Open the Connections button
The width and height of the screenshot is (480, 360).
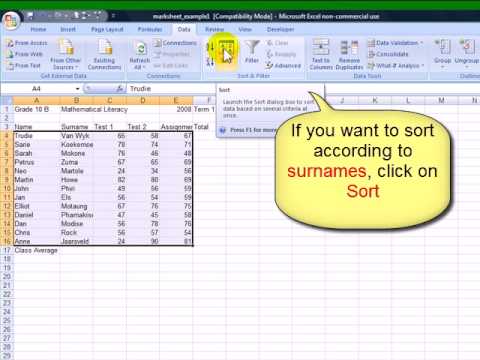point(175,43)
